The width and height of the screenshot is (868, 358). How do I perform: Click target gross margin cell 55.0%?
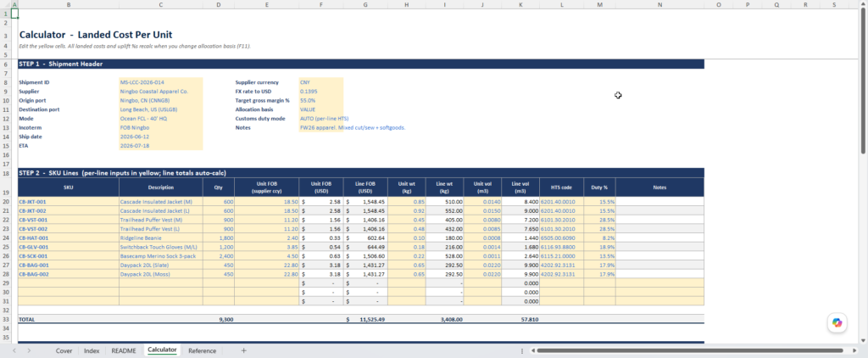(x=321, y=100)
